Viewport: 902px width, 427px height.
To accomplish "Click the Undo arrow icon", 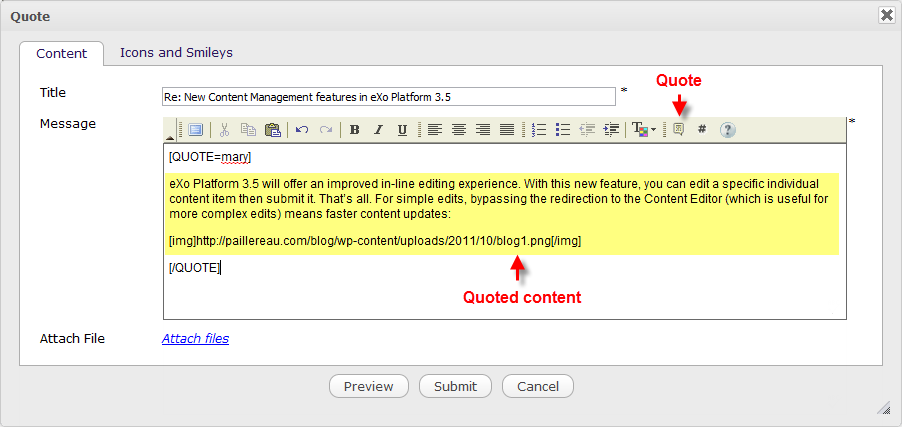I will (301, 130).
